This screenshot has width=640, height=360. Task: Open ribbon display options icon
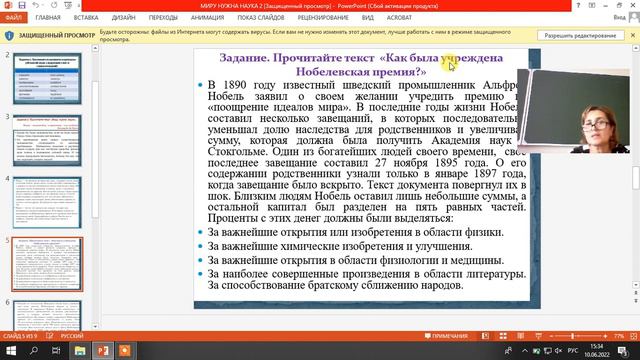coord(592,6)
